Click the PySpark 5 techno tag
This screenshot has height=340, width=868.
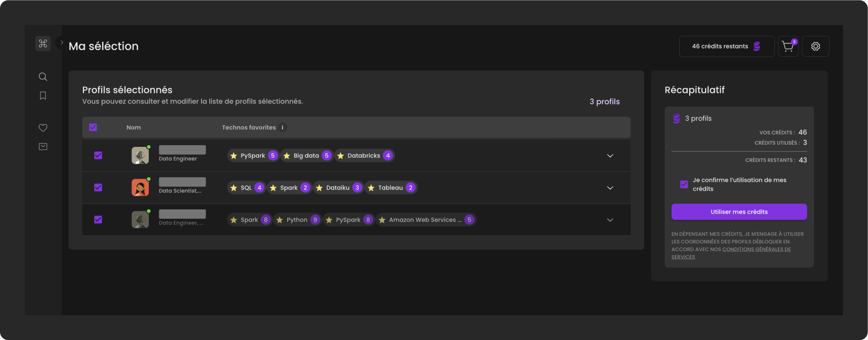pos(253,155)
